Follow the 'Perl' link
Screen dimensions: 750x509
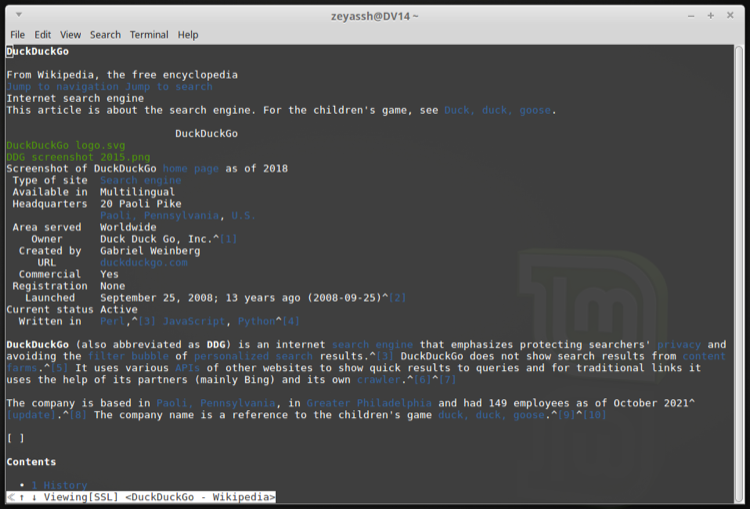113,321
